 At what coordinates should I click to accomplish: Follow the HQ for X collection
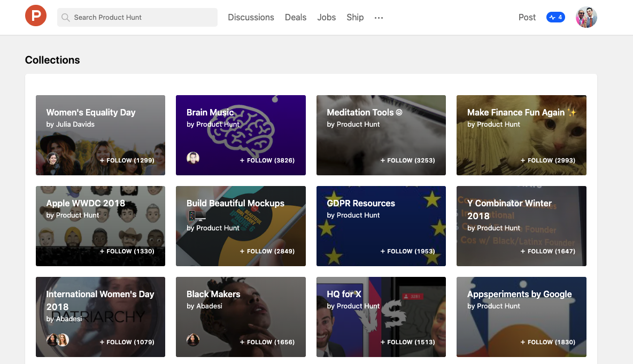408,342
